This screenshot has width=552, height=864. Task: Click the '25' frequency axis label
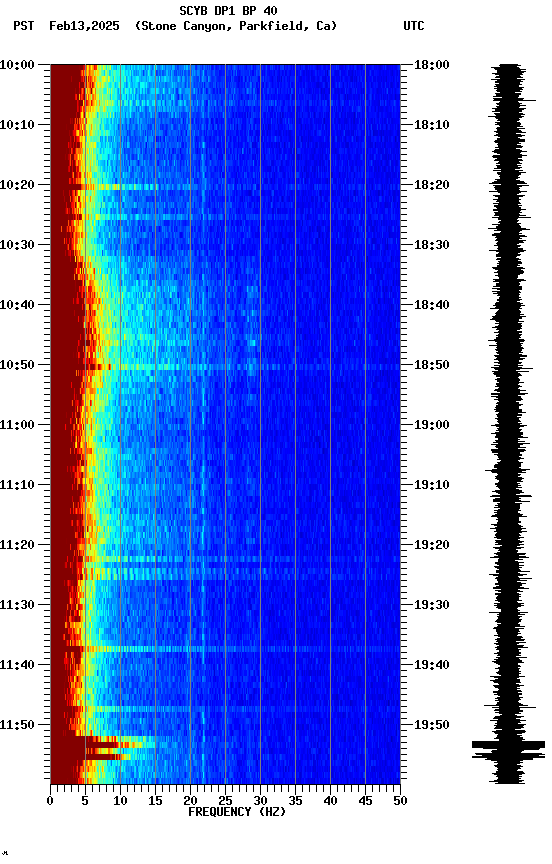pos(225,801)
